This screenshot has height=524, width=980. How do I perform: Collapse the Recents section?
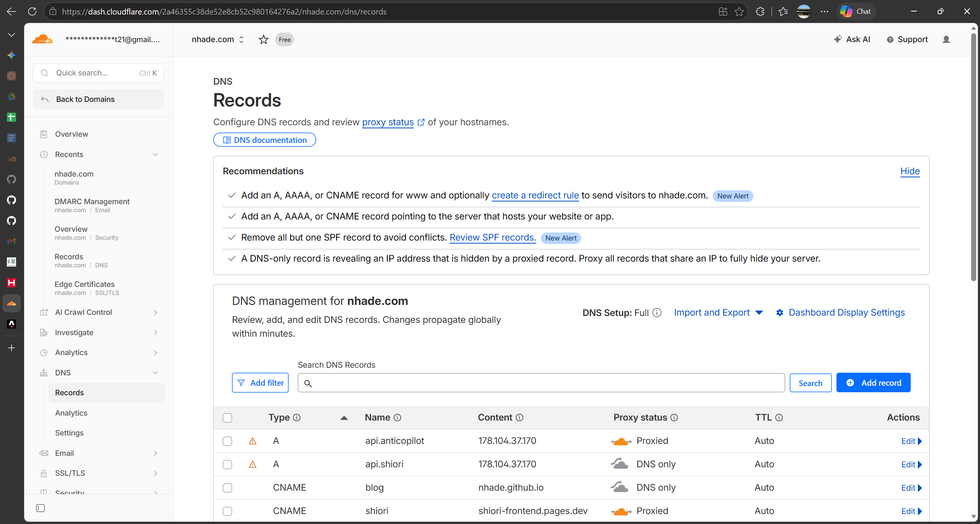click(155, 154)
